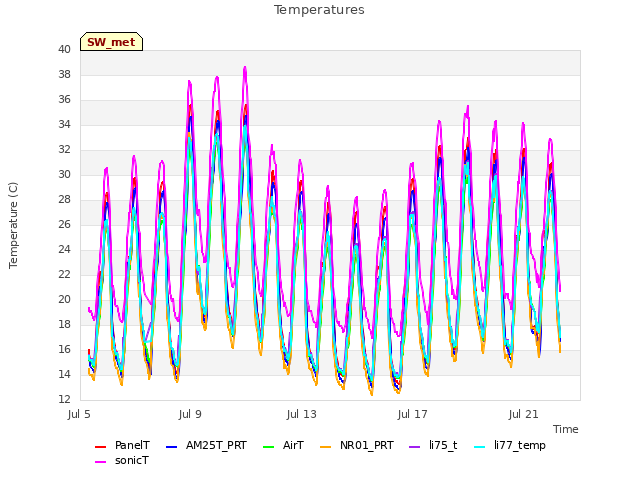Click the 30 y-axis tick label

point(64,174)
